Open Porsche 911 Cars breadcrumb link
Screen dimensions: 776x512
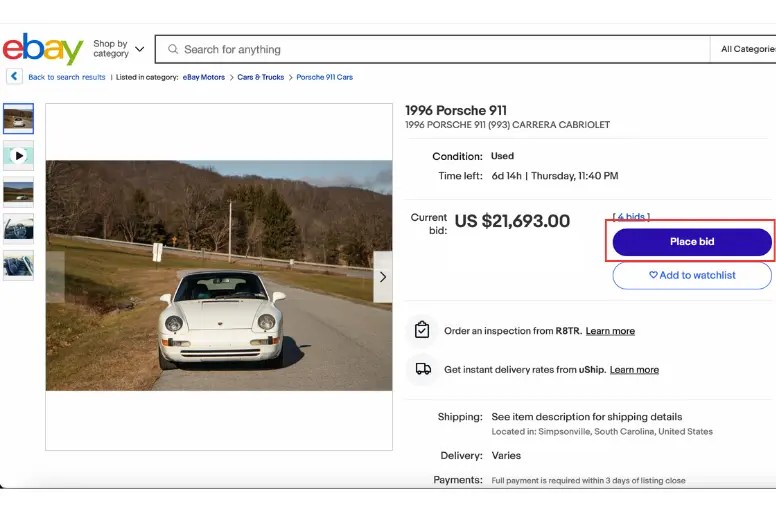(324, 77)
